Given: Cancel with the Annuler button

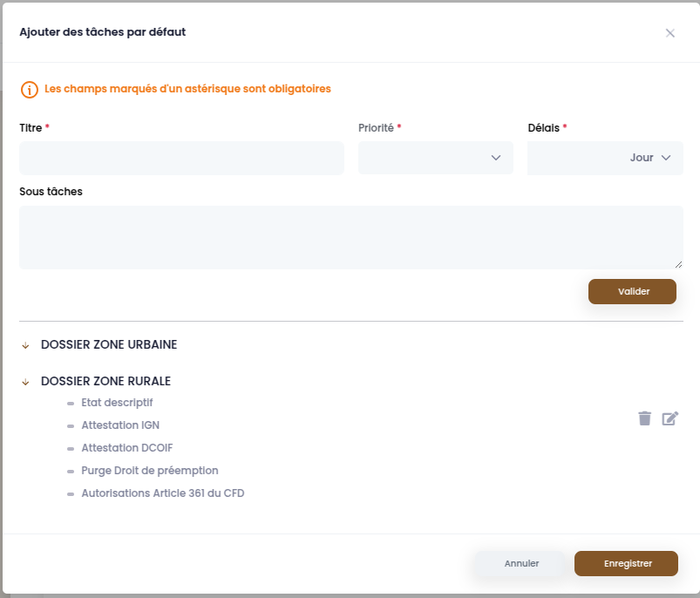Looking at the screenshot, I should pos(520,563).
